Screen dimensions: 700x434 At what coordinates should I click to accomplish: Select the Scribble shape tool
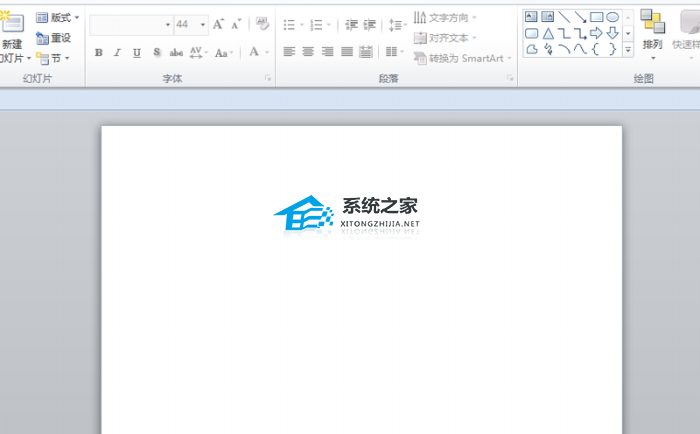pos(548,49)
